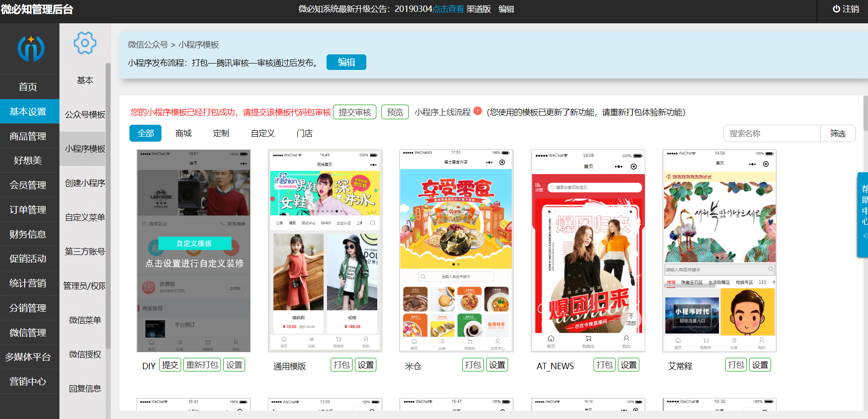This screenshot has height=419, width=868.
Task: Switch to the 门店 category tab
Action: pyautogui.click(x=304, y=133)
